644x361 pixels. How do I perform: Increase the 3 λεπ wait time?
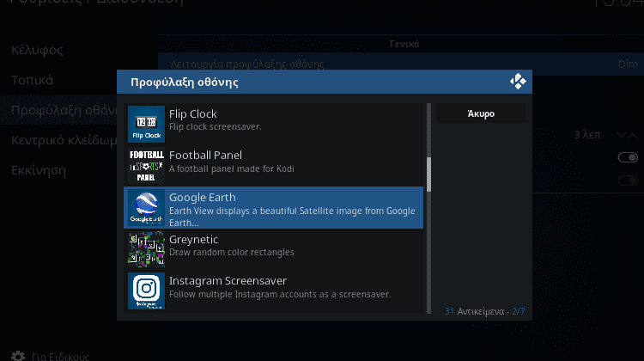[633, 135]
